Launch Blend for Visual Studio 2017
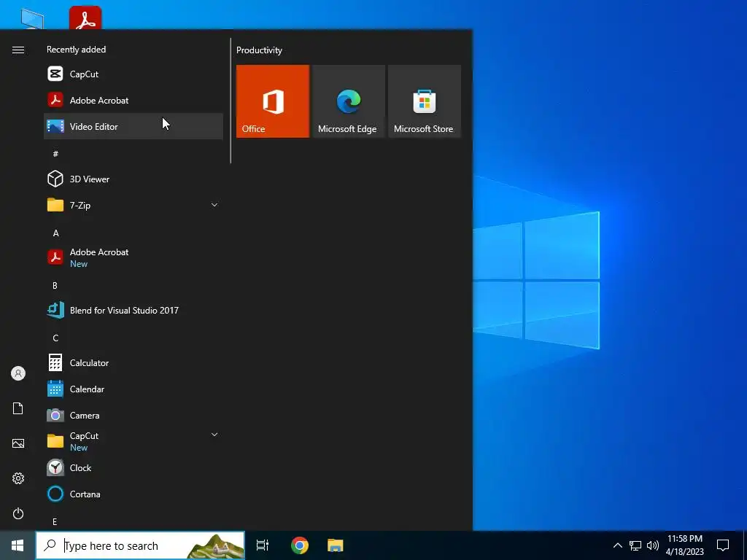The height and width of the screenshot is (560, 747). click(x=133, y=310)
